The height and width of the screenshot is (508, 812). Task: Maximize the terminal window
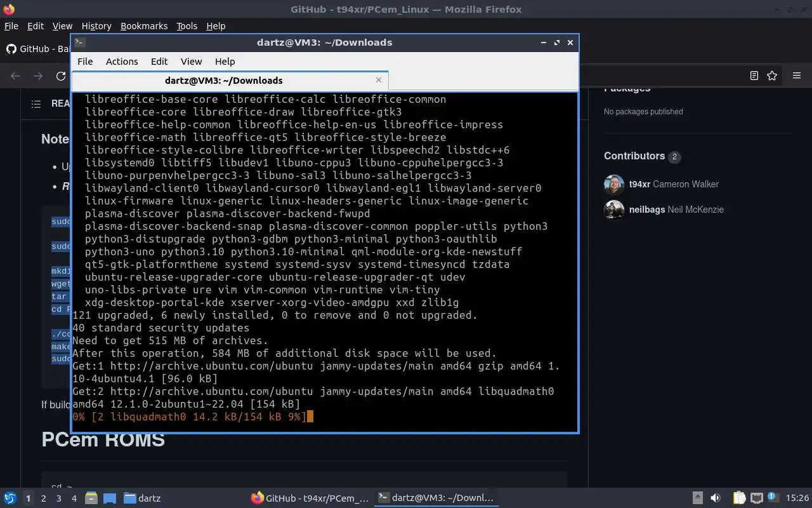coord(557,43)
